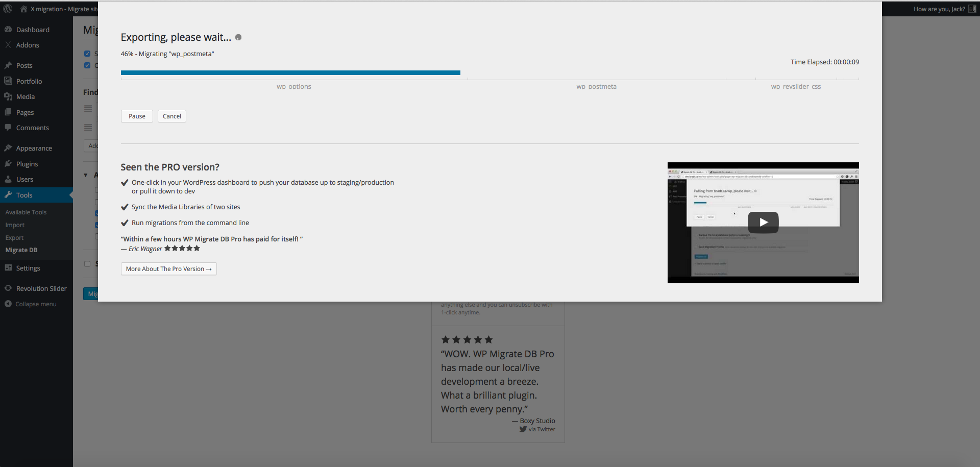This screenshot has height=467, width=980.
Task: Click the Appearance brush icon
Action: (x=8, y=148)
